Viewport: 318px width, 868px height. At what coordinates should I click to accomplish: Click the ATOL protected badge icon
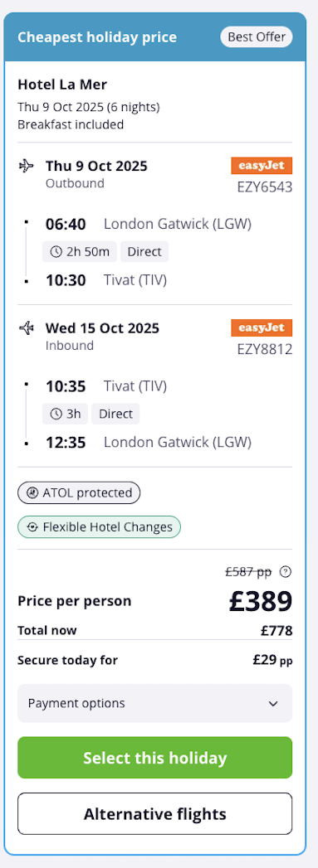32,492
